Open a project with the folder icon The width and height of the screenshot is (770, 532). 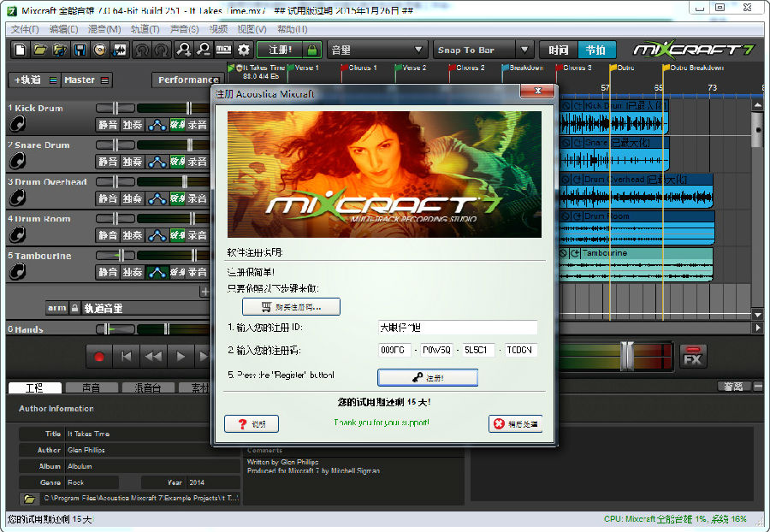tap(40, 50)
